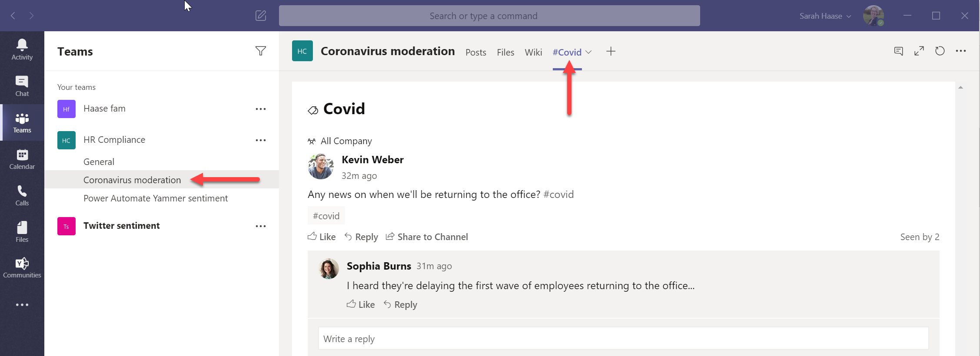Screen dimensions: 980x356
Task: Open Chat in the sidebar
Action: pos(22,86)
